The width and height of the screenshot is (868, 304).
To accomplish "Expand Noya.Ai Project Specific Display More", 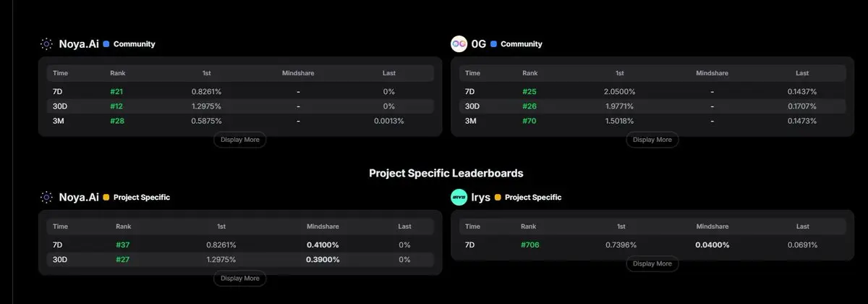I will (x=239, y=278).
